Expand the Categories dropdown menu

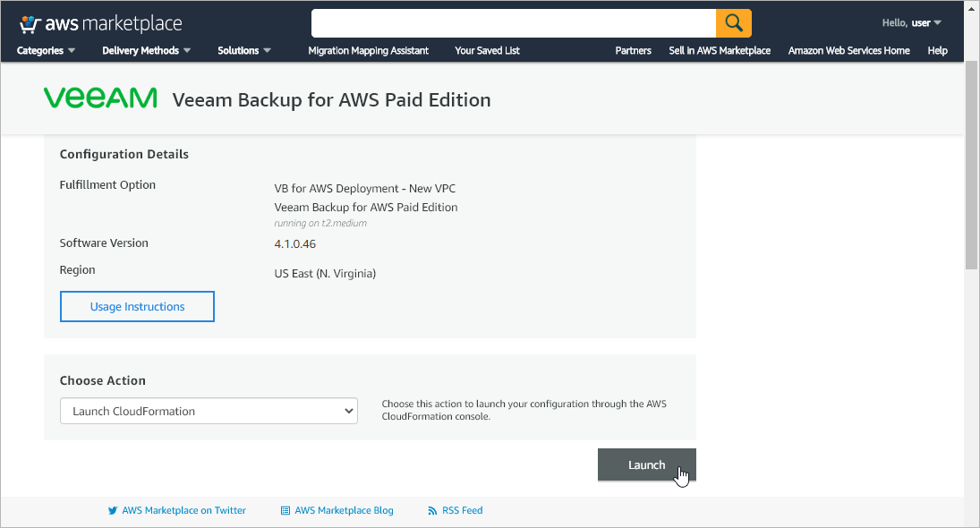[46, 51]
